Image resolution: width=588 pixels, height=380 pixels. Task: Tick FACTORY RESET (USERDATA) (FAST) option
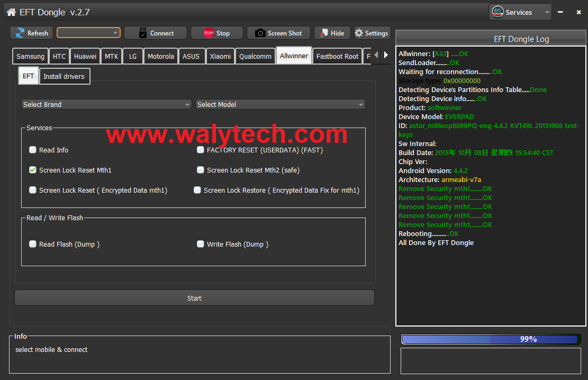(x=200, y=150)
